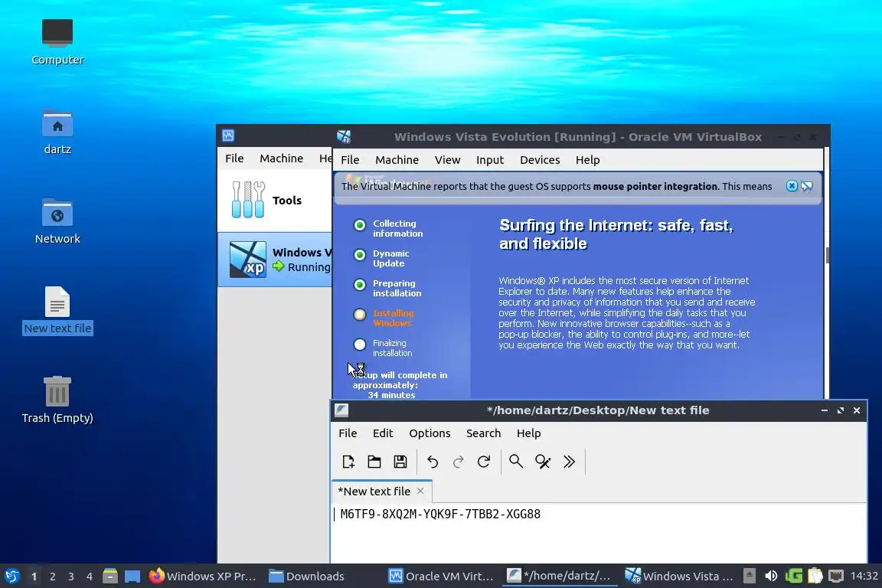Open Find with the magnifier icon

516,462
